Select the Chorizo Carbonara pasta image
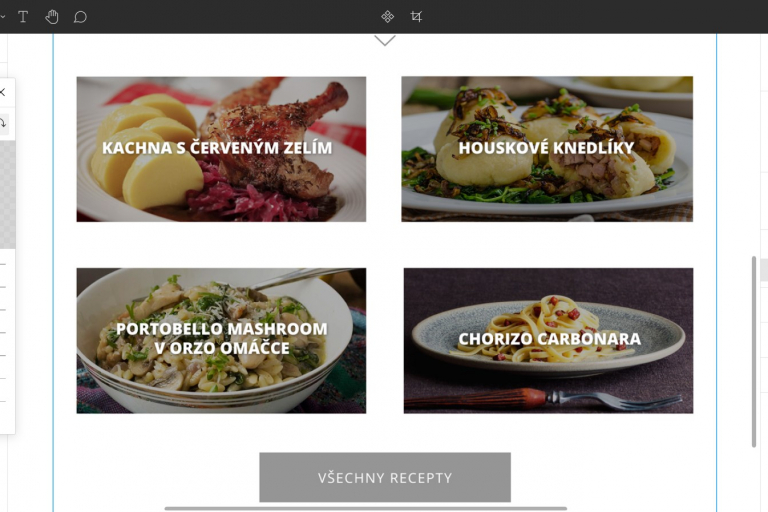Viewport: 768px width, 512px height. point(549,341)
